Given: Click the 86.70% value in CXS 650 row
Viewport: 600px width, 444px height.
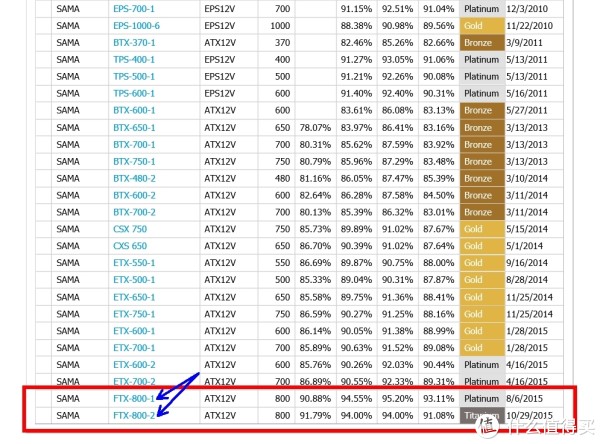Looking at the screenshot, I should coord(315,246).
